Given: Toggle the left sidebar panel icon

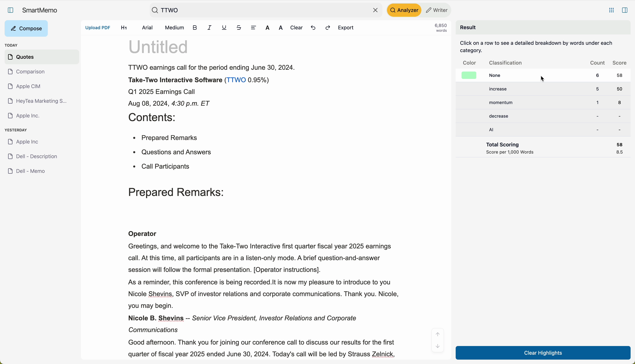Looking at the screenshot, I should coord(10,10).
